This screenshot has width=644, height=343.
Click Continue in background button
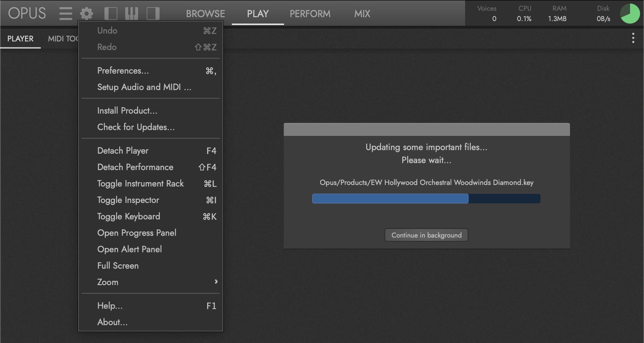click(426, 235)
